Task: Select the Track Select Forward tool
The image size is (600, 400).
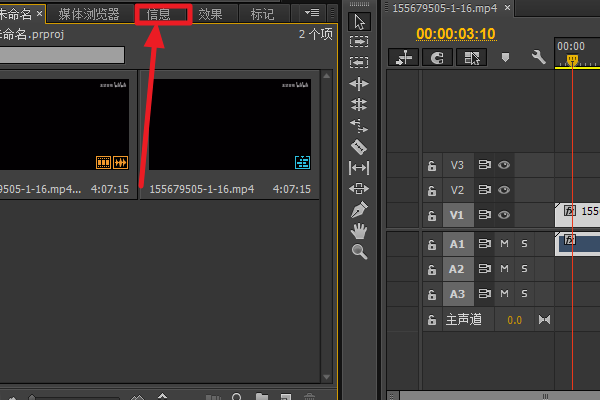Action: click(x=359, y=41)
